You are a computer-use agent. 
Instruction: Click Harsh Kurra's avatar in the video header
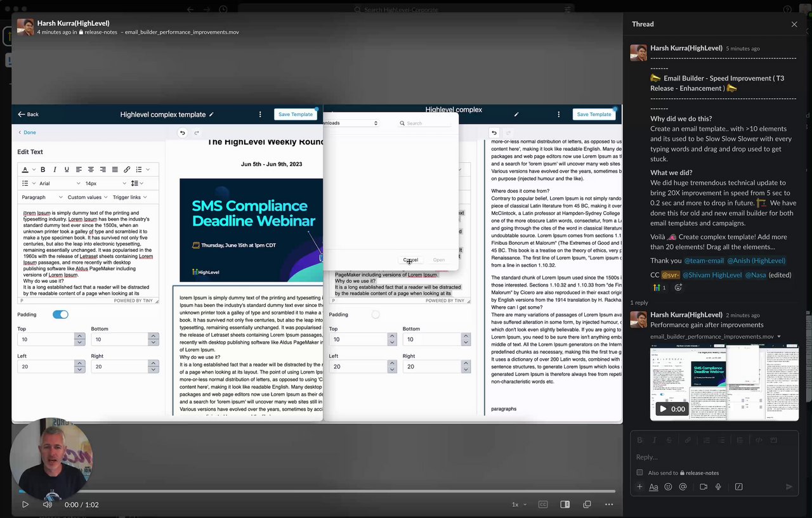[x=25, y=27]
